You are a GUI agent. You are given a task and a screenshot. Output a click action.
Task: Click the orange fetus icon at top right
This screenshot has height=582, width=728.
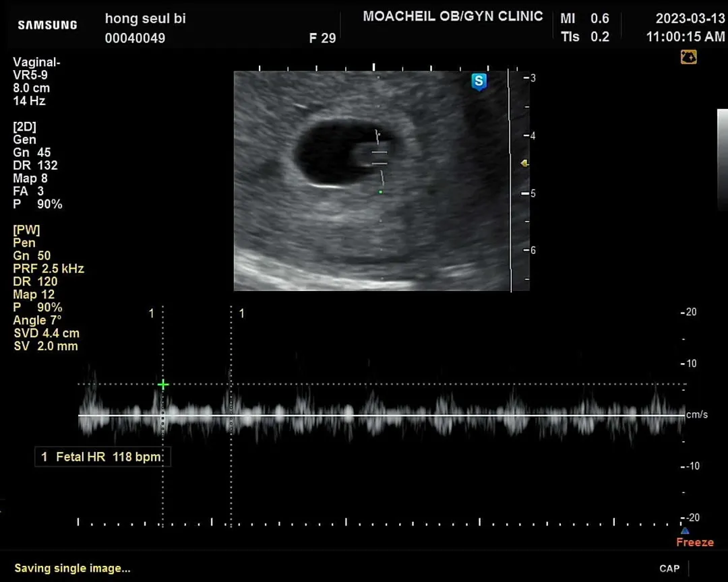click(688, 57)
